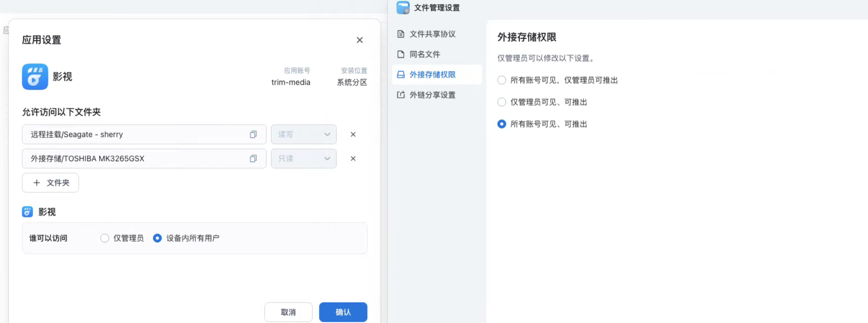This screenshot has width=868, height=323.
Task: Click the 远程挂载/Seagate - sherry path field
Action: [x=144, y=135]
